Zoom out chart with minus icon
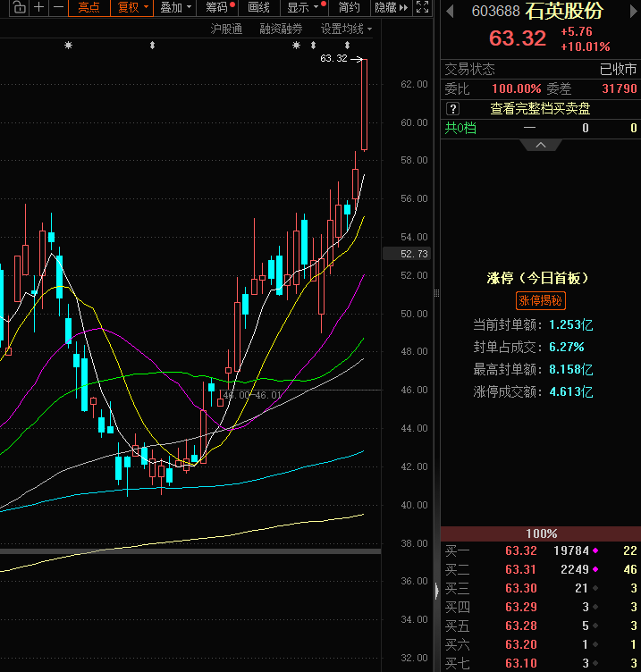641x672 pixels. (x=59, y=7)
